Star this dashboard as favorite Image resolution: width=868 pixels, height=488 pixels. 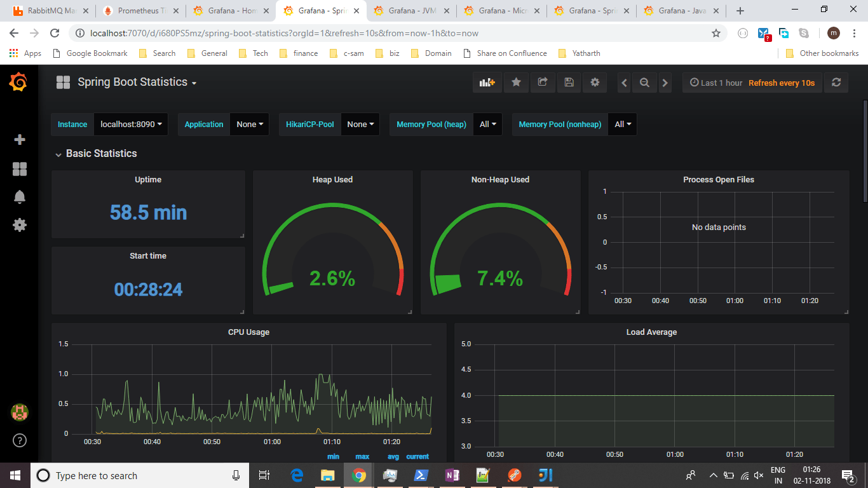point(516,82)
